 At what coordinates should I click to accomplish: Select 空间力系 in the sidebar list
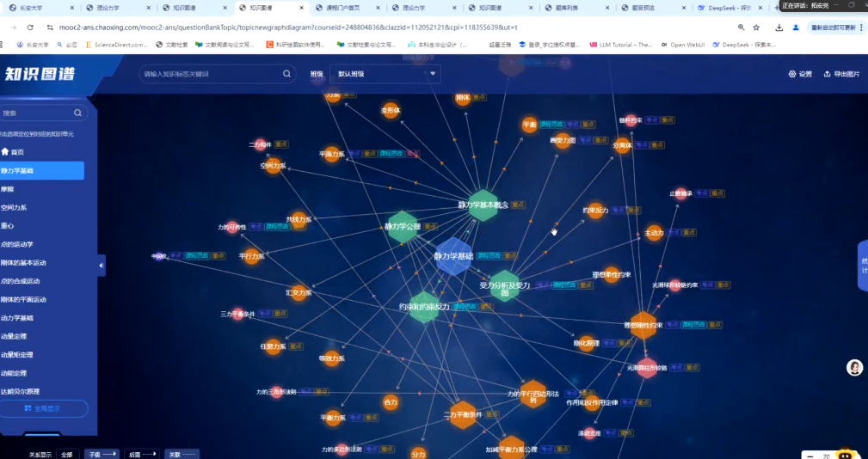[14, 207]
